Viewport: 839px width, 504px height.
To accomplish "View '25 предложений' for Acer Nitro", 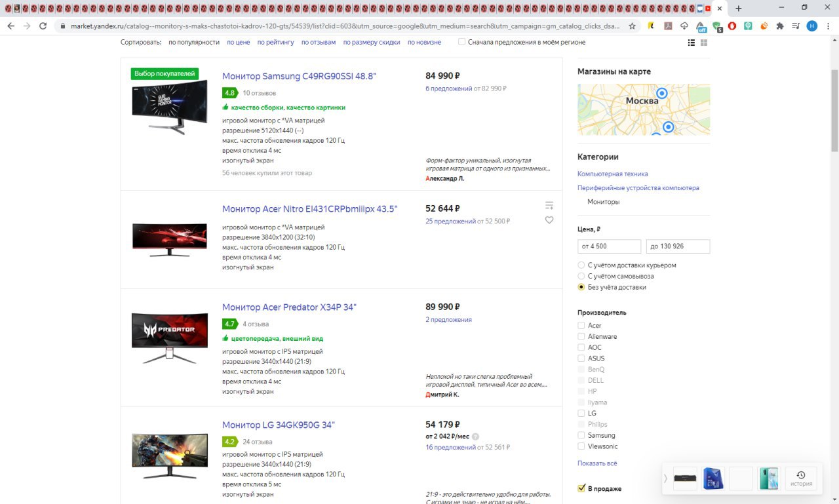I will tap(450, 222).
